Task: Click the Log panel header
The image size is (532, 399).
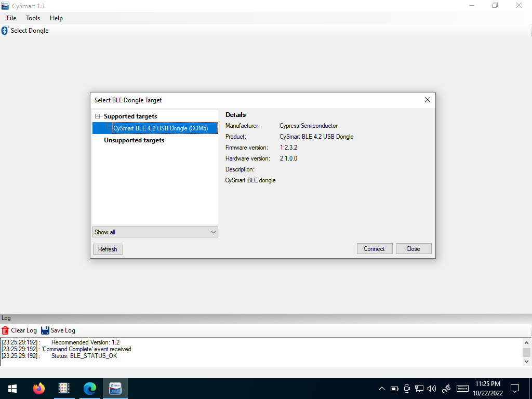Action: (x=6, y=318)
